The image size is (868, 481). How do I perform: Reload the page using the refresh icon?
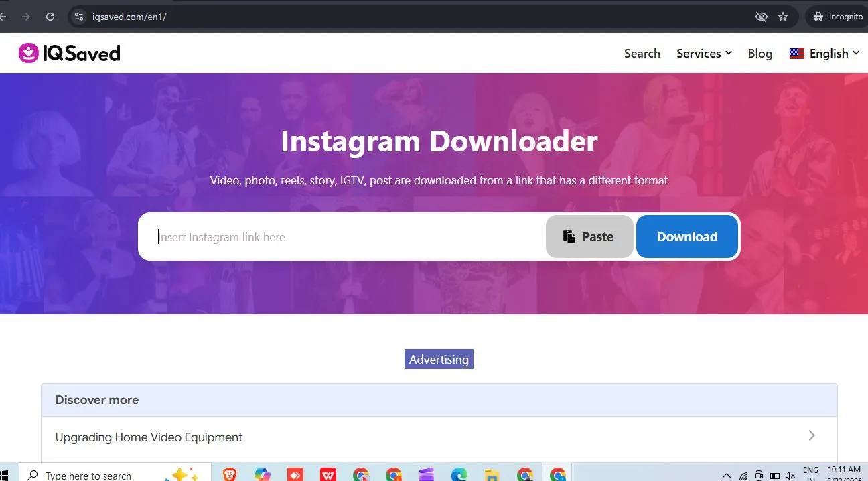click(50, 17)
